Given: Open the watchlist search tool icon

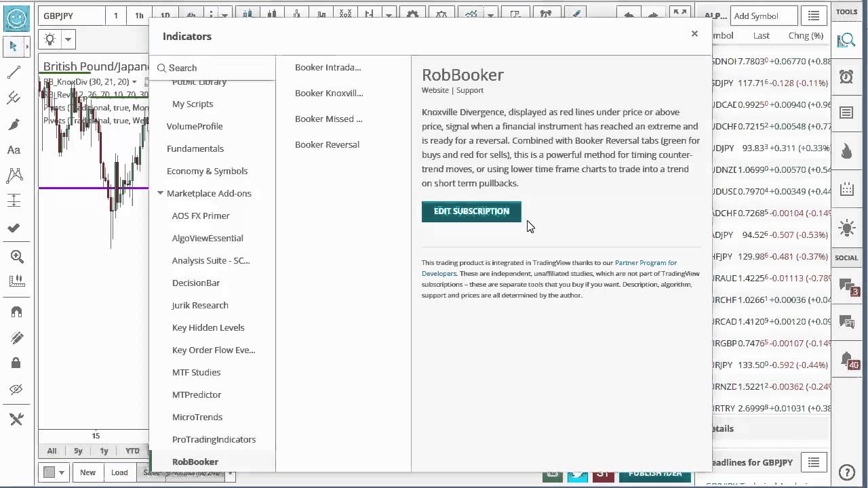Looking at the screenshot, I should [x=846, y=41].
